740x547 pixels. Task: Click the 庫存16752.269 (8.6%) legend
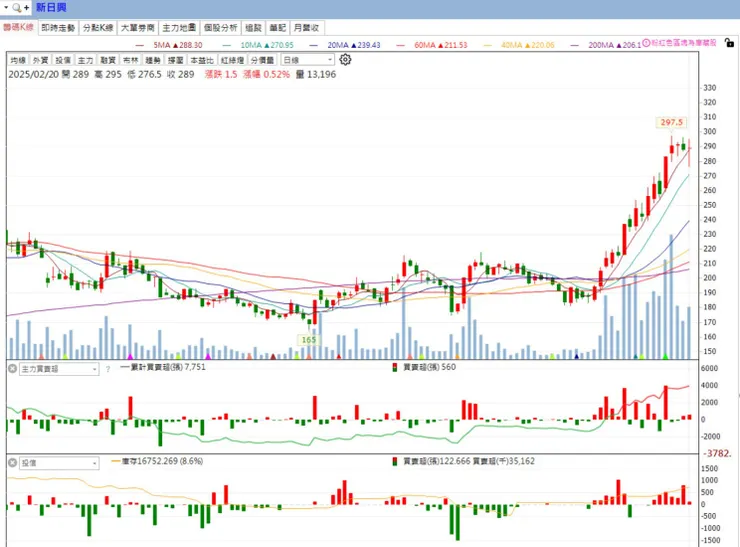coord(157,461)
